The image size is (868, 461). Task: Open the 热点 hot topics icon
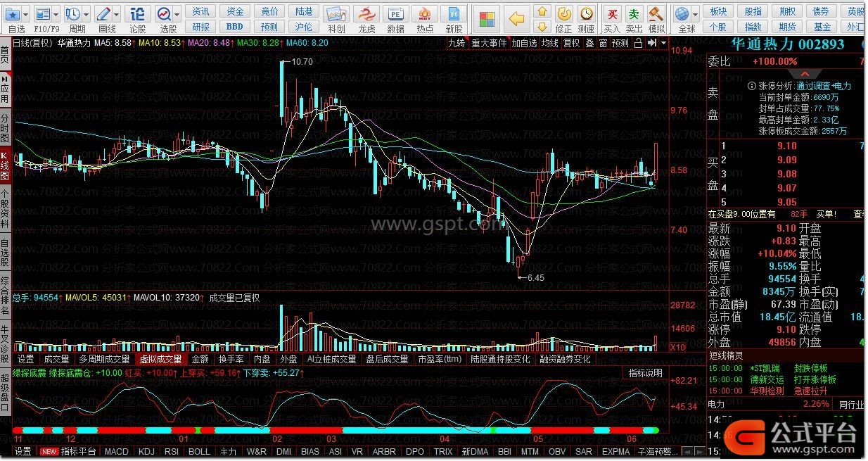(425, 14)
